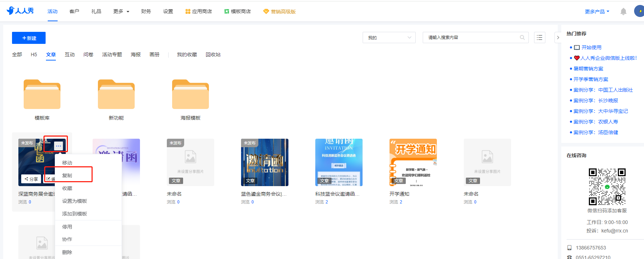Viewport: 644px width, 259px height.
Task: Open the 新功能 folder
Action: pos(116,94)
